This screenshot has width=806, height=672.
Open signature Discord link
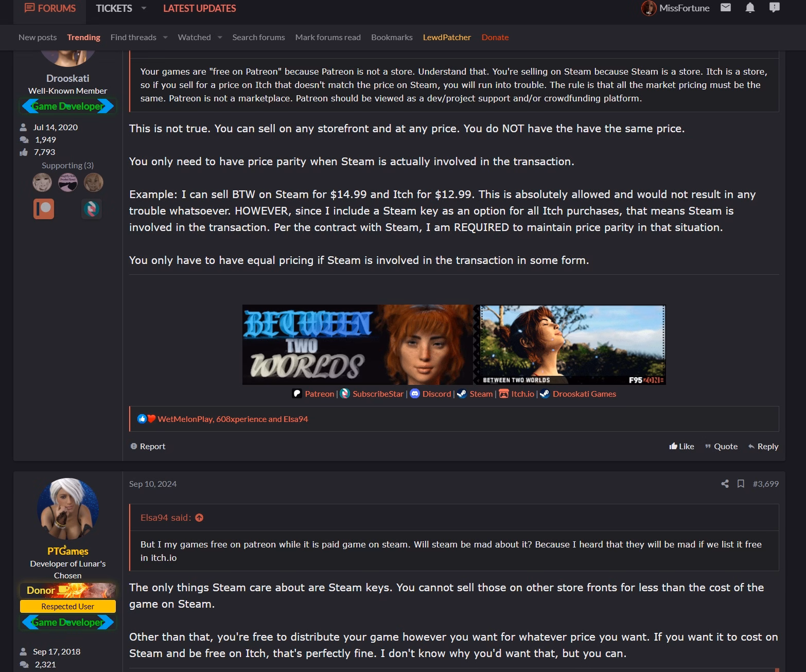(436, 394)
